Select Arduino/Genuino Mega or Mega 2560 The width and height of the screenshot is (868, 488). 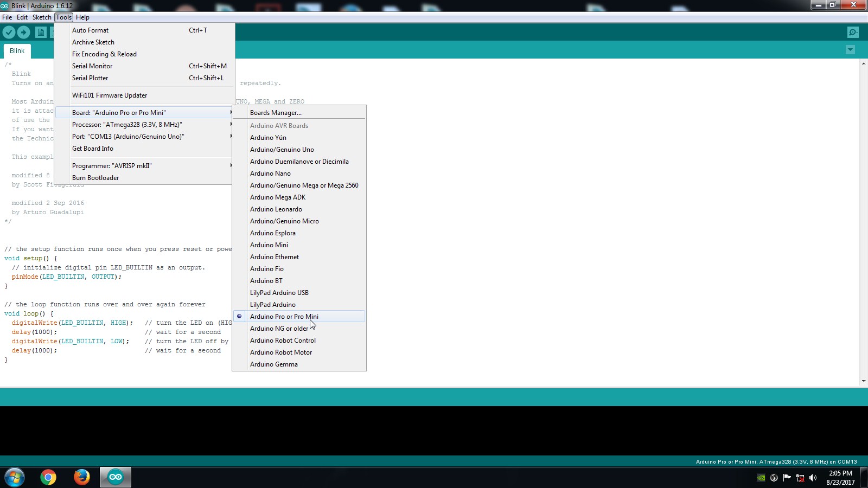(x=299, y=185)
